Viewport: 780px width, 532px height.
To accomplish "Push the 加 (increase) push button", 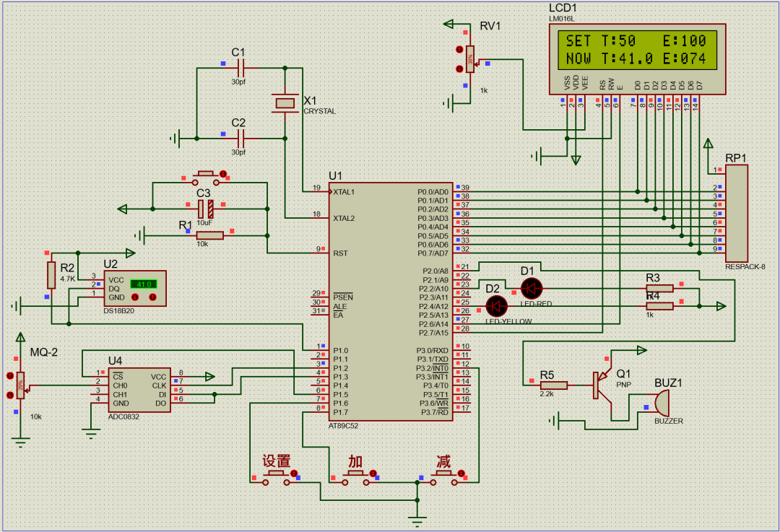I will (x=355, y=479).
